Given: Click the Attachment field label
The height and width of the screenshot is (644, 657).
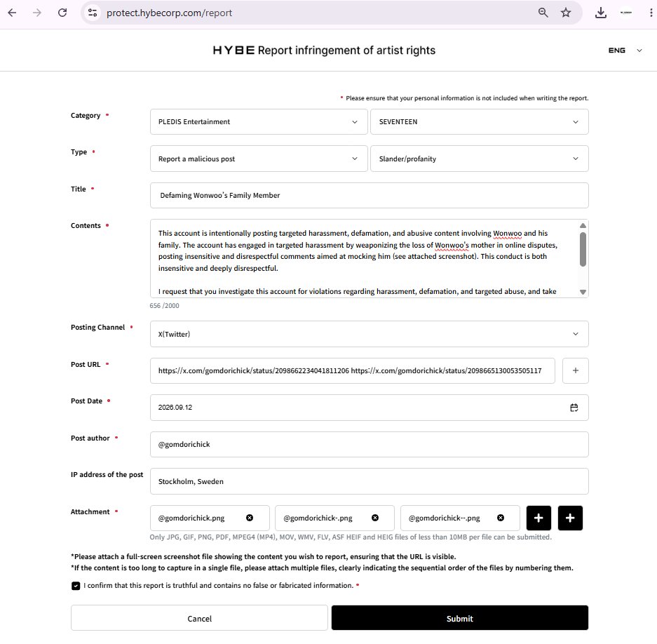Looking at the screenshot, I should (x=90, y=511).
